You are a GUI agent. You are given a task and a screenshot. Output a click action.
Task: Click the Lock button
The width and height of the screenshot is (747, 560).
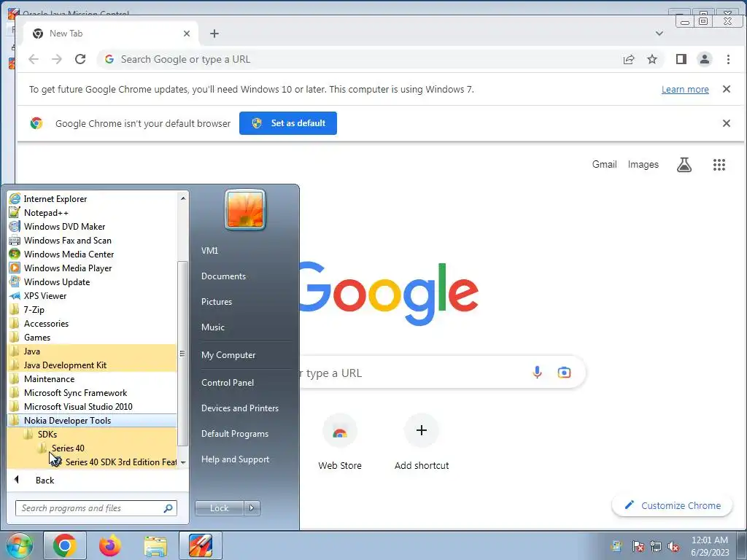219,508
